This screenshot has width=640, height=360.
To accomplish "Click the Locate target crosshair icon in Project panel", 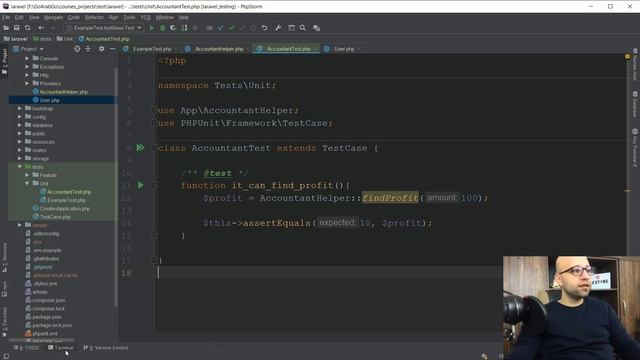I will click(x=77, y=49).
